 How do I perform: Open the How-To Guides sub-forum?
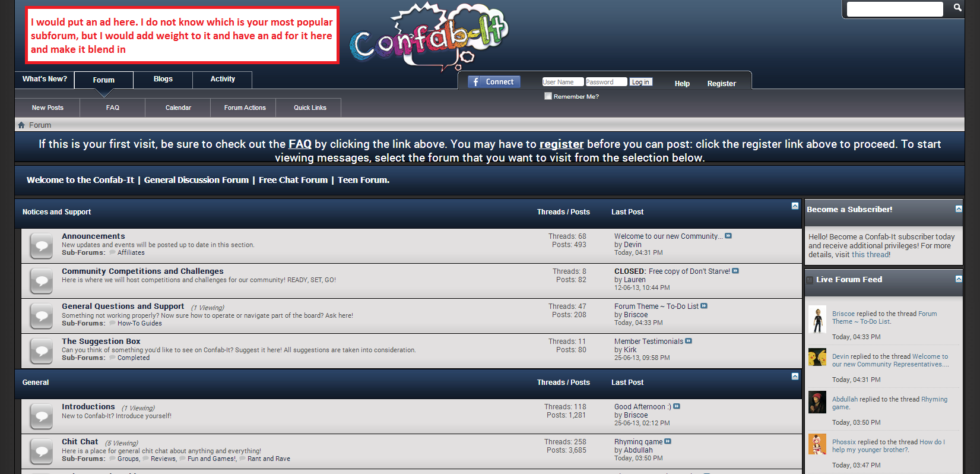click(x=139, y=323)
